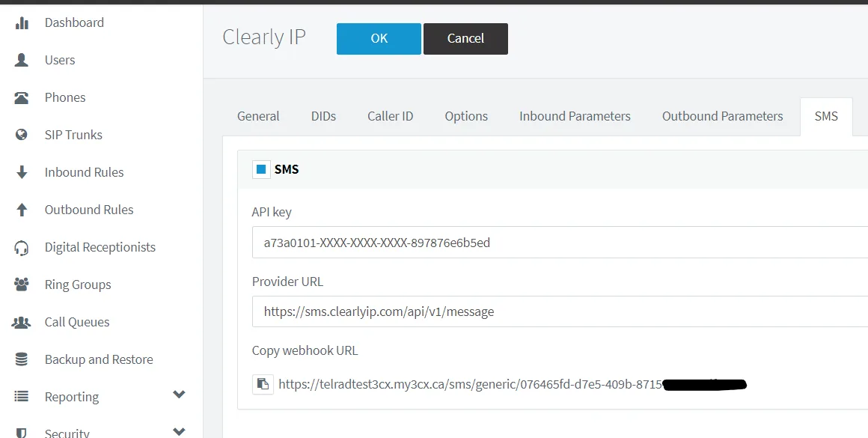Image resolution: width=868 pixels, height=438 pixels.
Task: Open the Digital Receptionists headset icon
Action: 22,248
